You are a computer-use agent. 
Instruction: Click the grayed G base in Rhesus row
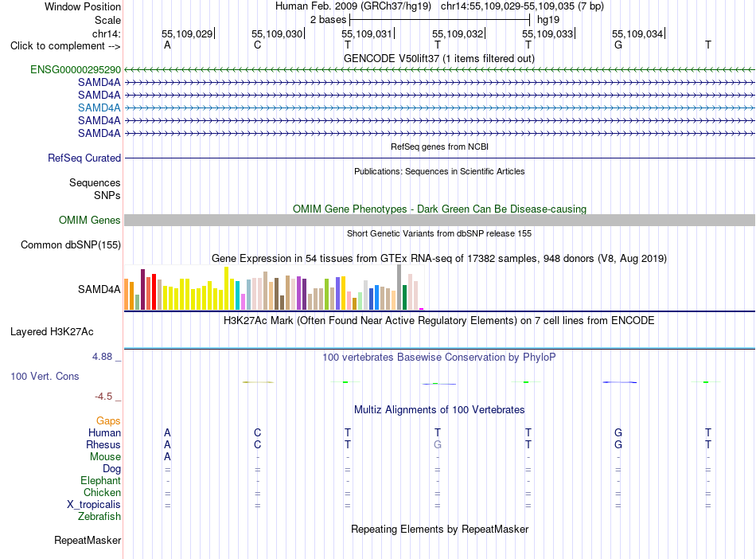[x=438, y=444]
